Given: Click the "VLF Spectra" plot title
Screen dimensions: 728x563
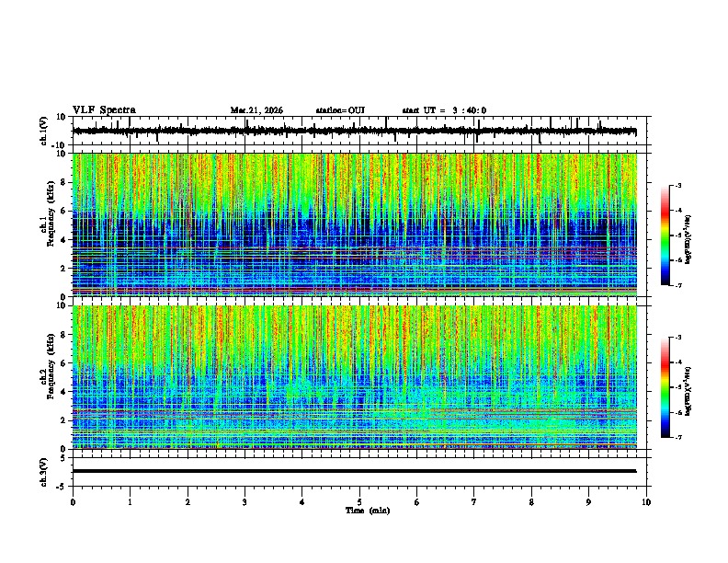Looking at the screenshot, I should [104, 110].
